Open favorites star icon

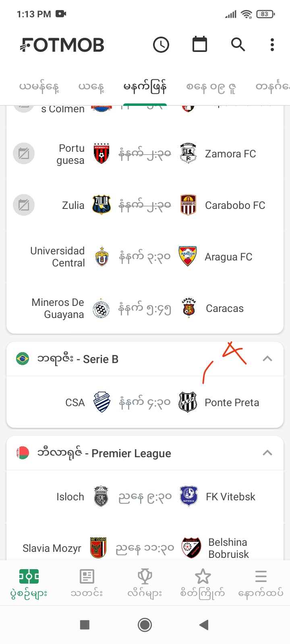tap(203, 582)
